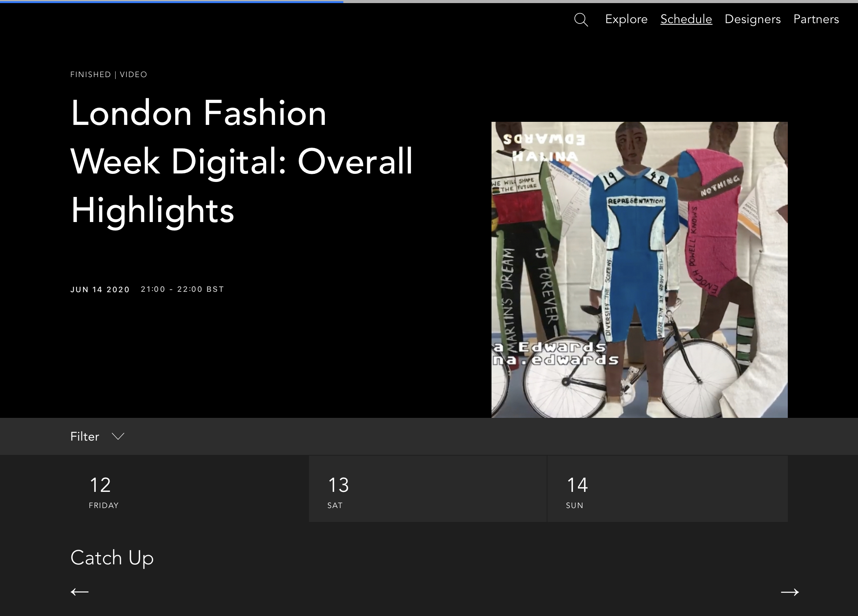Click the Catch Up section heading
The width and height of the screenshot is (858, 616).
112,558
